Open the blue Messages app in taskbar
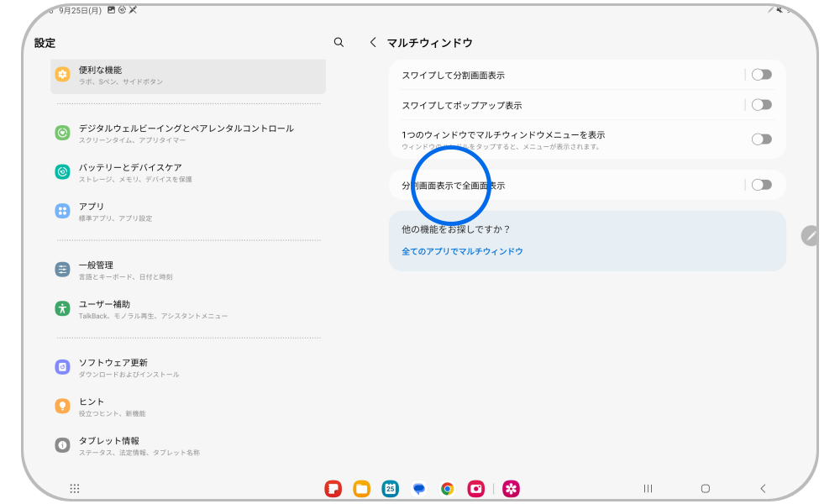This screenshot has width=840, height=504. 419,489
